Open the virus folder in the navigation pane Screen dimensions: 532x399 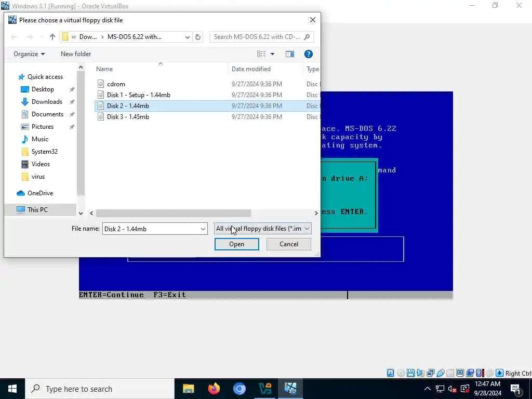(x=37, y=177)
